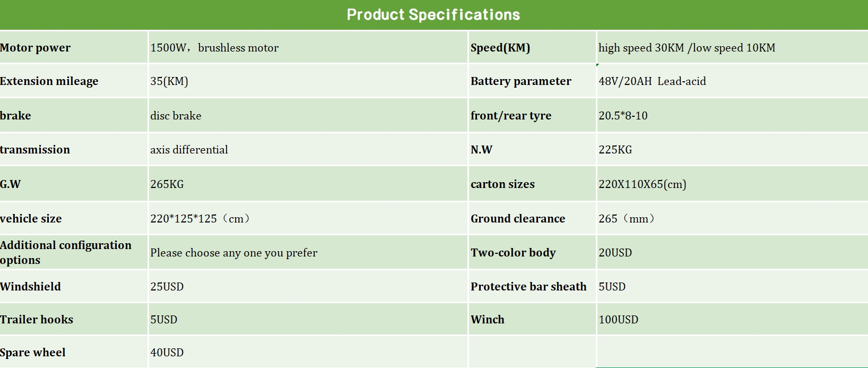Select the Speed(KM) label cell
Viewport: 868px width, 368px height.
(500, 48)
